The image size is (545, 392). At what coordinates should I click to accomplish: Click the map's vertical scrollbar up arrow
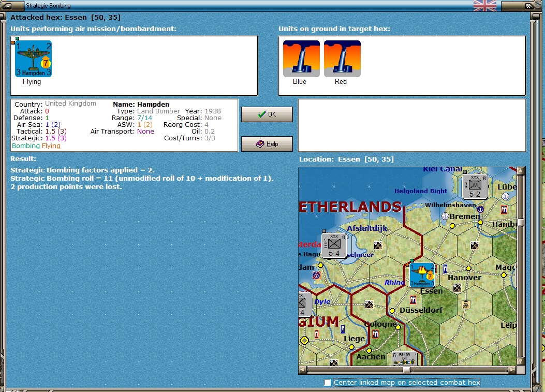521,171
